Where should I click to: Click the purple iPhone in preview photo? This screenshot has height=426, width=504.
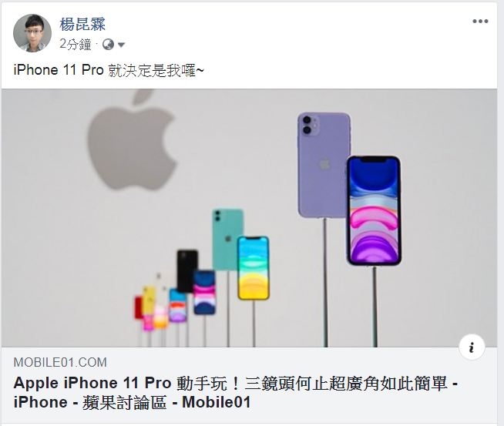(x=322, y=164)
